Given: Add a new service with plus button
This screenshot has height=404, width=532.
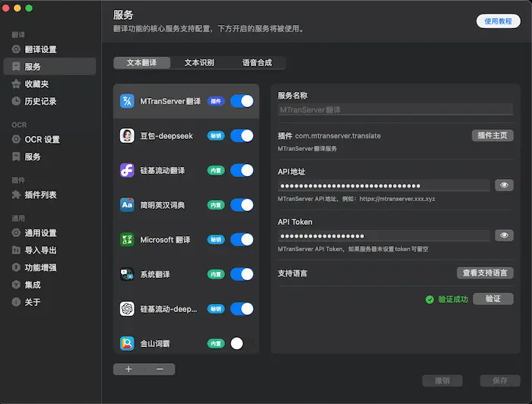Looking at the screenshot, I should (x=128, y=369).
